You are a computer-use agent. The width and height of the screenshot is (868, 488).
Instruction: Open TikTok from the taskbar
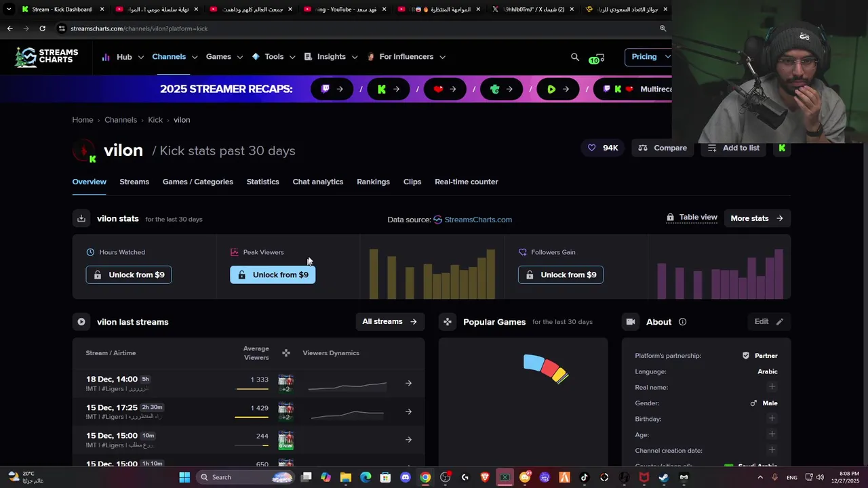pyautogui.click(x=584, y=477)
